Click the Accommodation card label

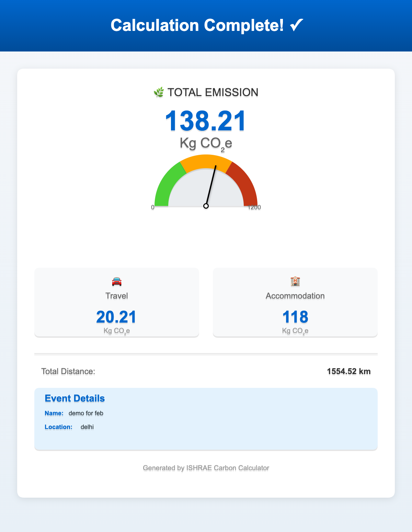(x=295, y=296)
